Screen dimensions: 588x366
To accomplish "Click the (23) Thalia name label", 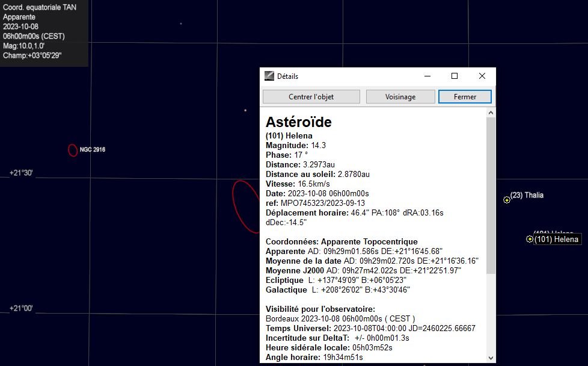I will coord(527,195).
